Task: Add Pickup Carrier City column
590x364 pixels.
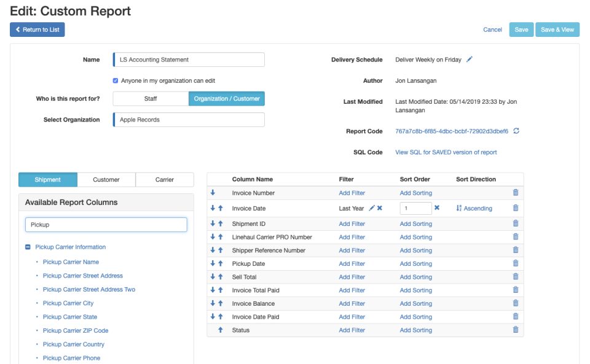Action: coord(68,303)
